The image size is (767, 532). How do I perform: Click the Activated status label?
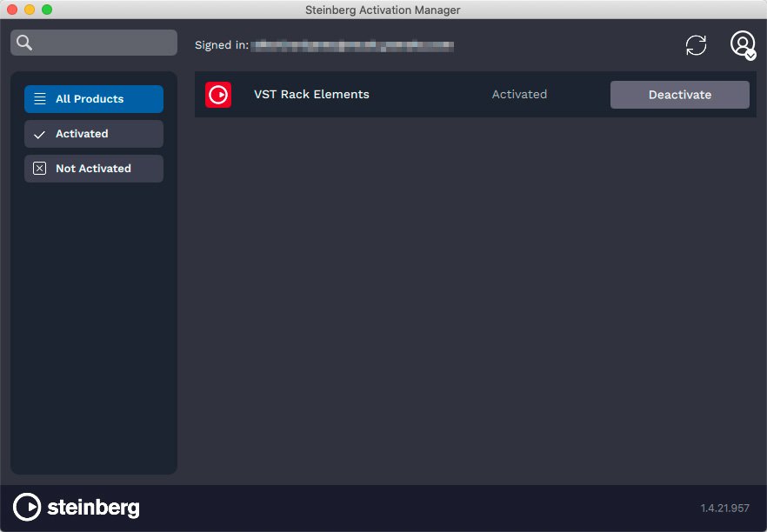click(x=518, y=94)
